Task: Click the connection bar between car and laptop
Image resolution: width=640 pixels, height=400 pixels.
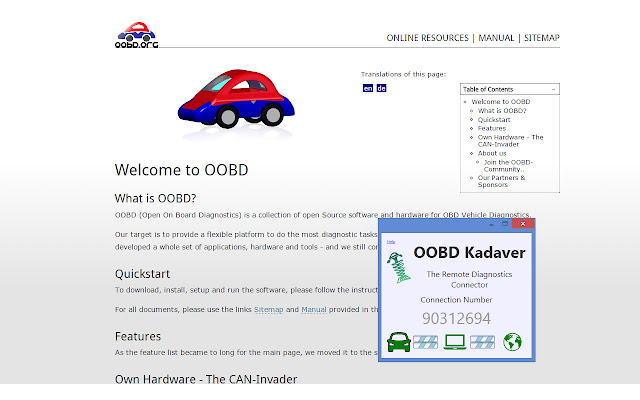Action: 425,342
